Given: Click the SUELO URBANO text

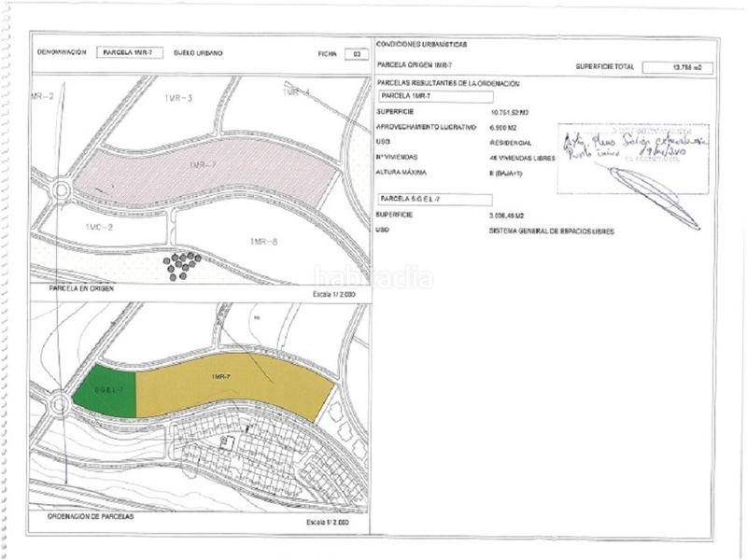Looking at the screenshot, I should 198,53.
